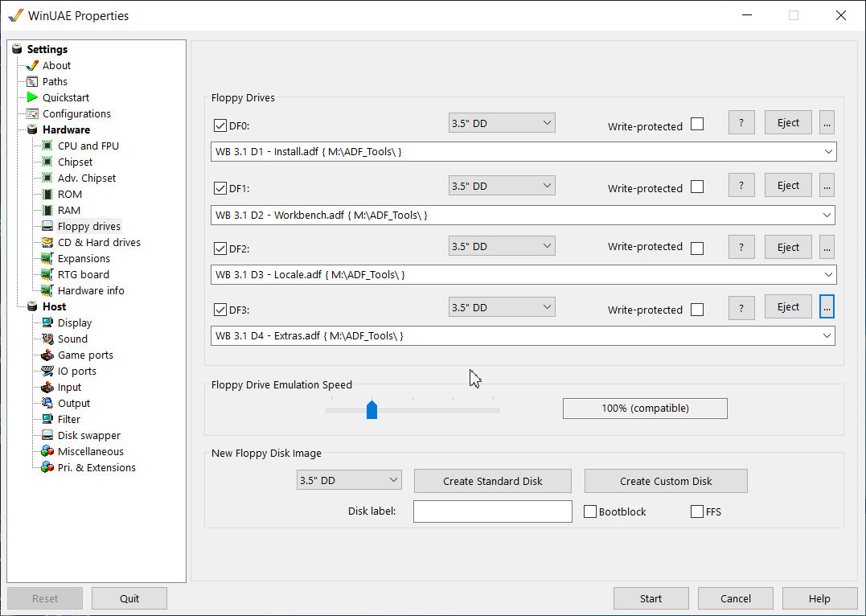The height and width of the screenshot is (616, 866).
Task: Click the Expansions board icon
Action: [x=47, y=258]
